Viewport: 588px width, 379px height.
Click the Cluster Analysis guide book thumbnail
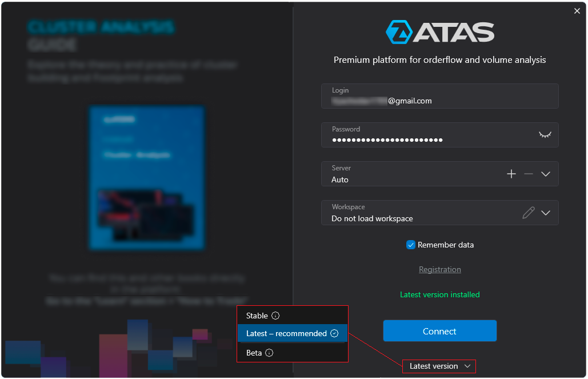(x=147, y=177)
